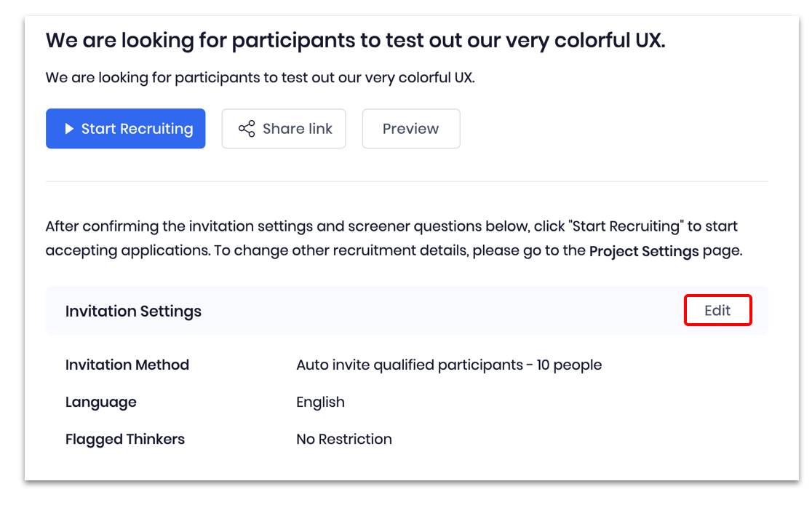The height and width of the screenshot is (508, 812).
Task: Click the share nodes icon
Action: [247, 129]
